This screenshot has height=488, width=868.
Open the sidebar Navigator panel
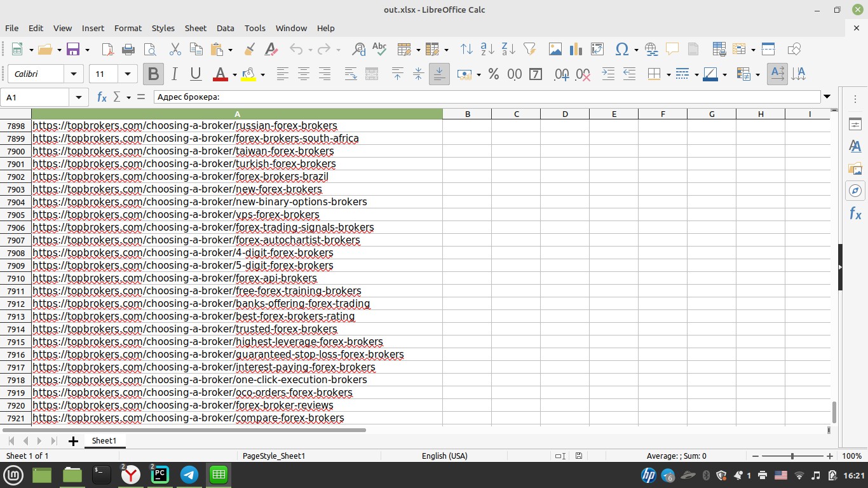tap(855, 191)
